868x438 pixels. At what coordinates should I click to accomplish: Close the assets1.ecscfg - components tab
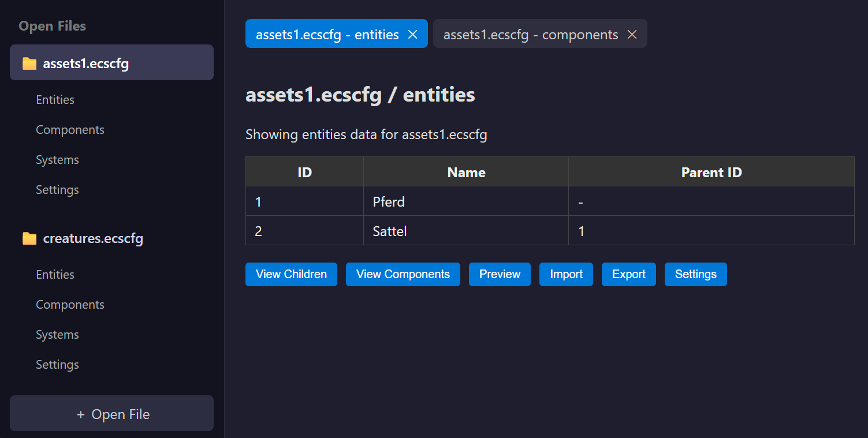coord(632,34)
